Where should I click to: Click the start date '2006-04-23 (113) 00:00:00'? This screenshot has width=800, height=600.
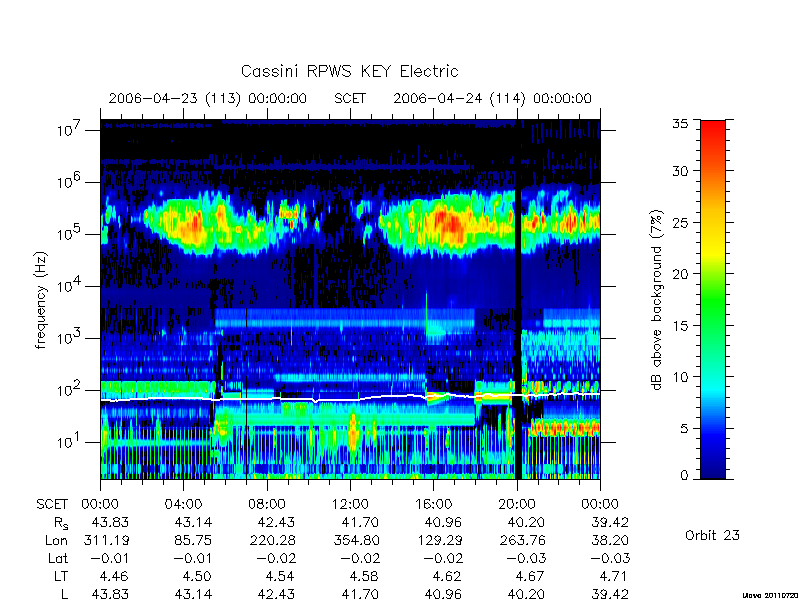pyautogui.click(x=208, y=98)
